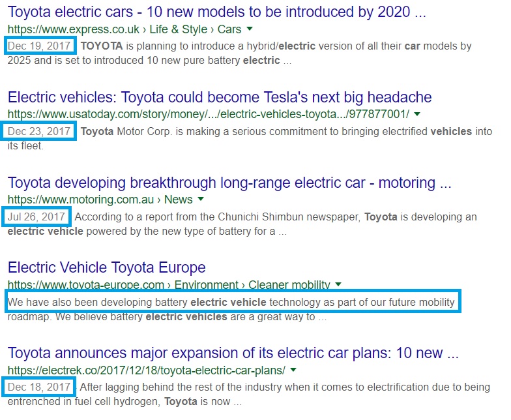Image resolution: width=511 pixels, height=420 pixels.
Task: Expand dropdown arrow beside electrek.co URL
Action: pos(293,370)
